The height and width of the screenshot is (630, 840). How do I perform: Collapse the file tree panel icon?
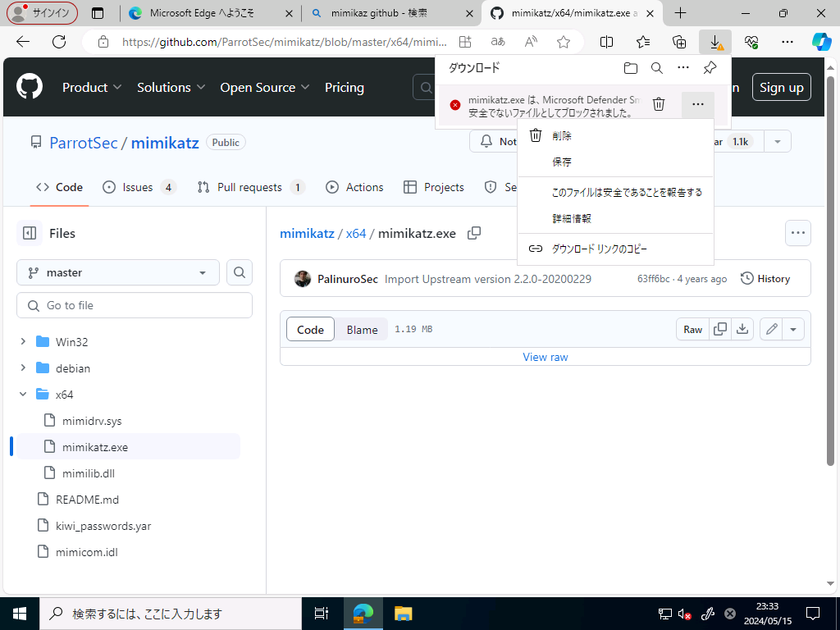coord(30,233)
